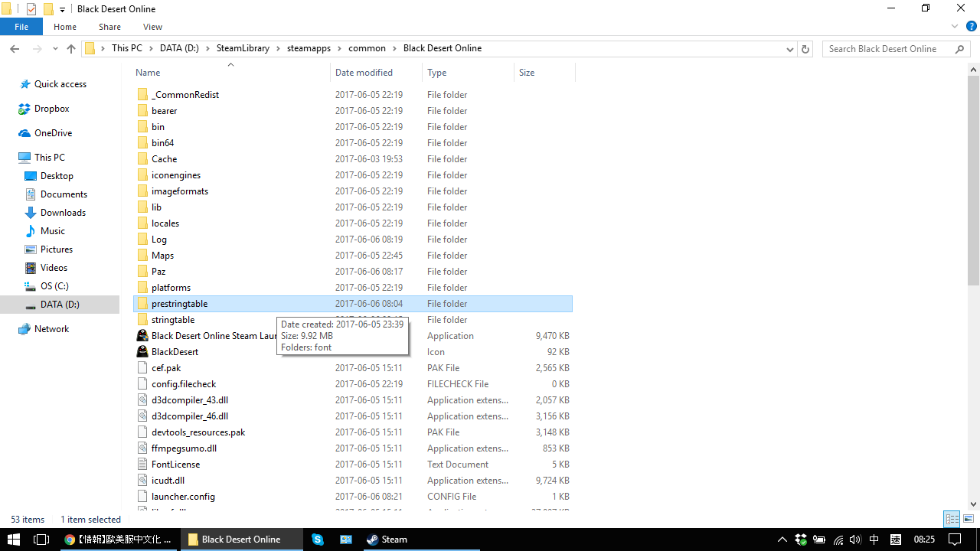Screen dimensions: 980x551
Task: Expand the chevron after steamapps
Action: tap(339, 48)
